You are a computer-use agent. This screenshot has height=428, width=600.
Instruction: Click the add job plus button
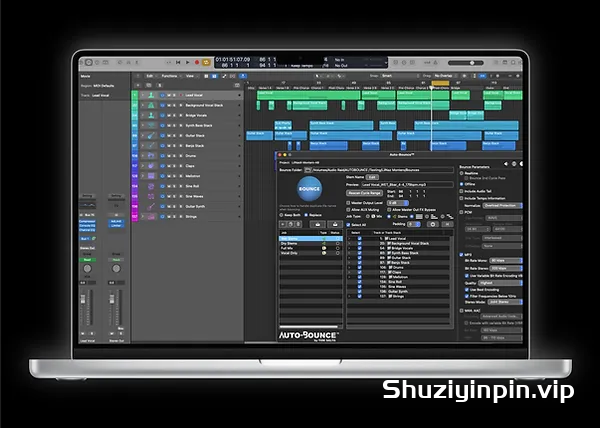coord(283,225)
